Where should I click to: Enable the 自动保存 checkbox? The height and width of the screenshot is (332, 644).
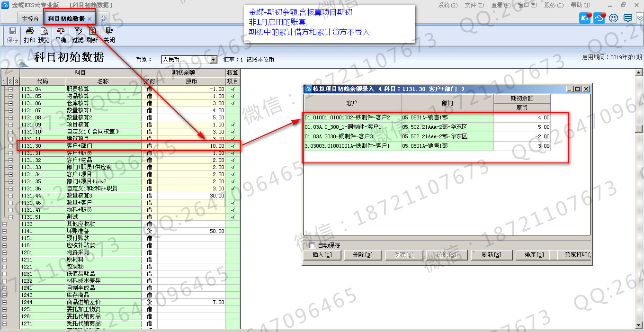coord(312,245)
